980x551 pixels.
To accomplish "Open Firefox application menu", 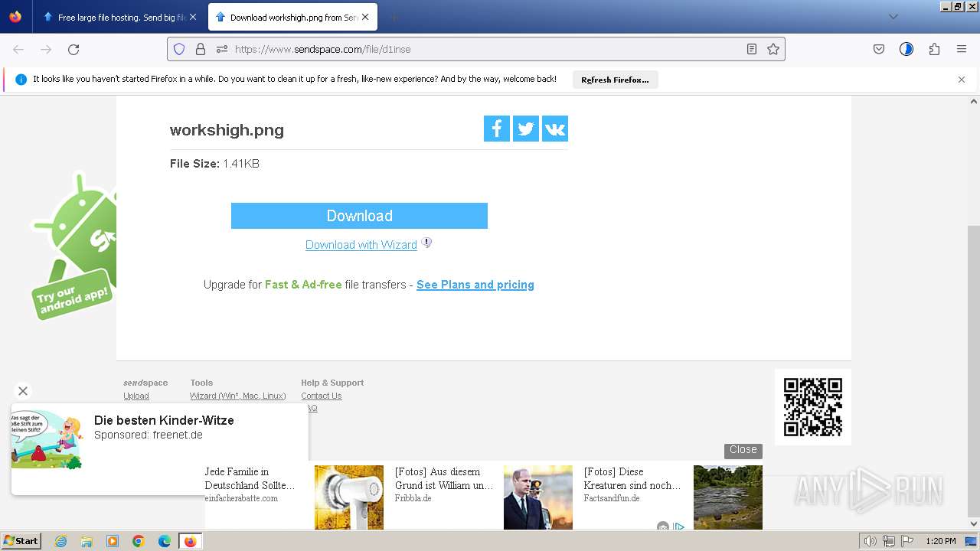I will click(962, 49).
